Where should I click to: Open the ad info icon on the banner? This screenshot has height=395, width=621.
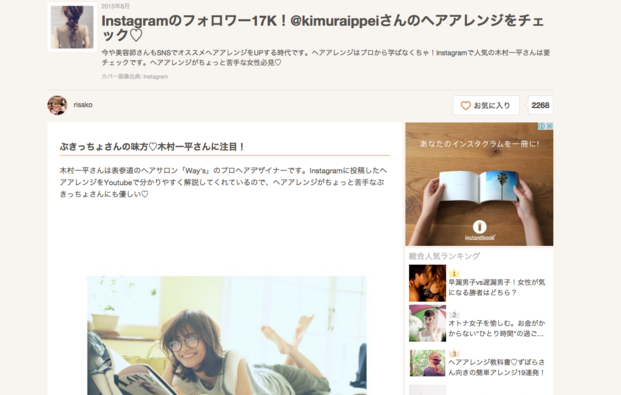pos(542,126)
